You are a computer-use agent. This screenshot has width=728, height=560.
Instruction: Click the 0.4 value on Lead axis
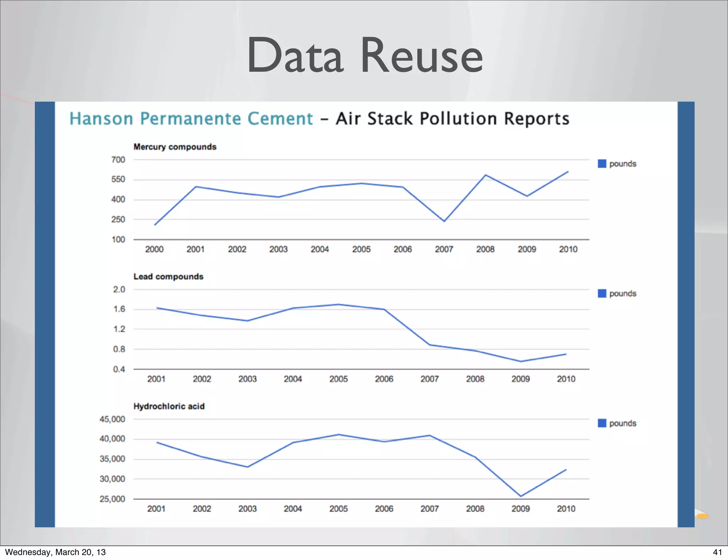click(119, 369)
